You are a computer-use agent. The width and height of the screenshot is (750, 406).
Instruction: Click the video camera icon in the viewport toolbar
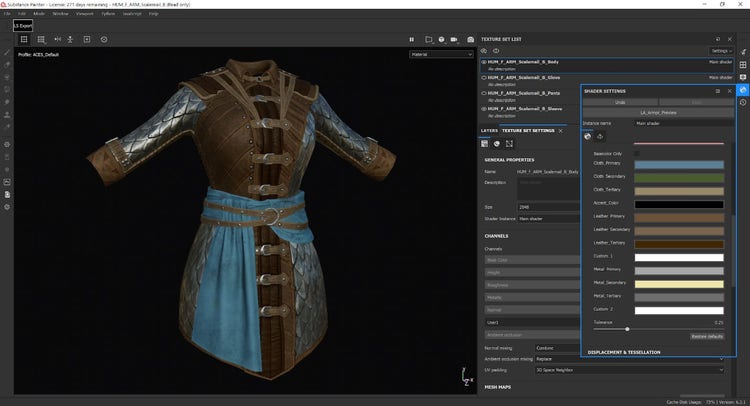coord(453,39)
